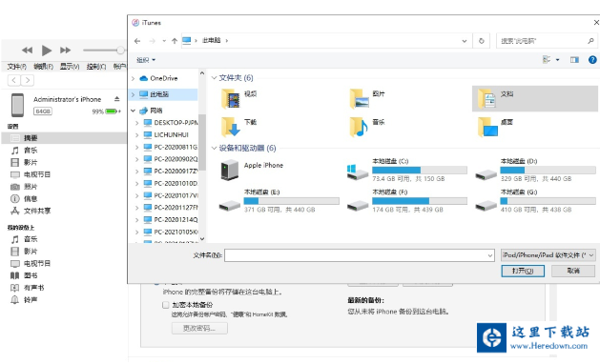Click the iPhone device icon

point(17,105)
